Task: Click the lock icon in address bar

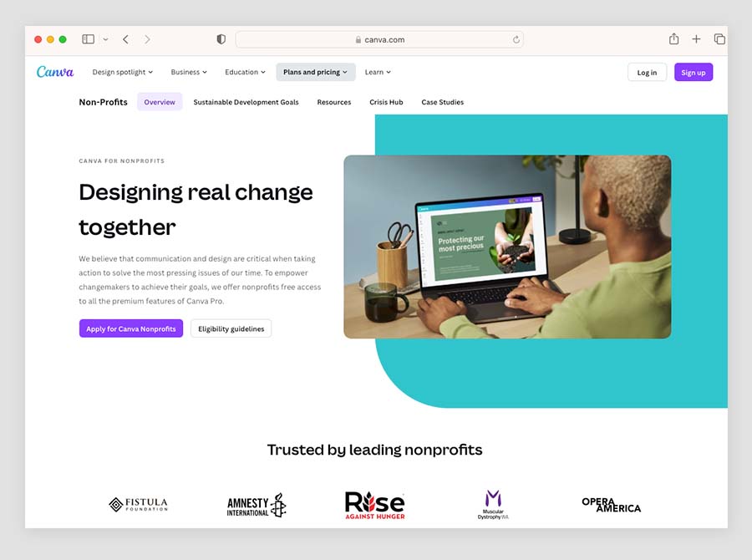Action: click(358, 40)
